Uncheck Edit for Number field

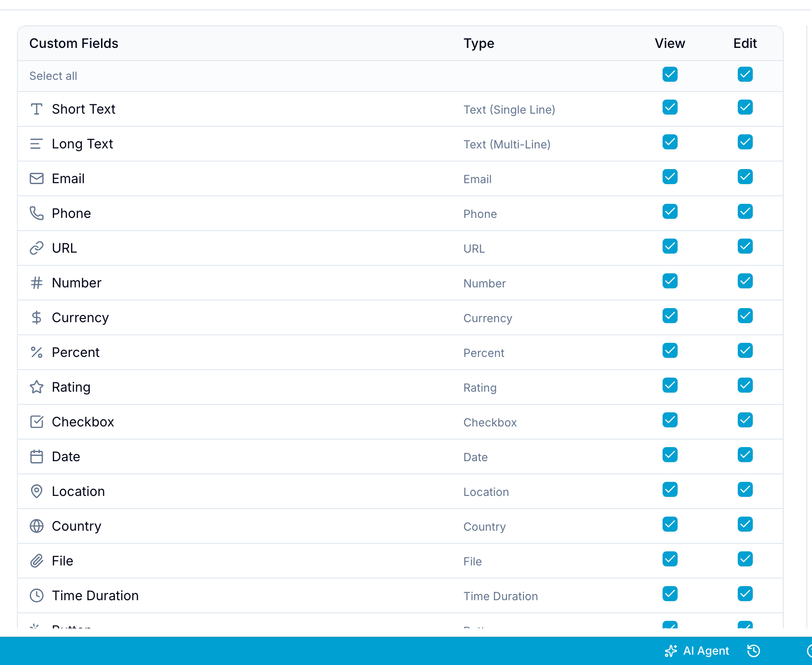point(745,281)
